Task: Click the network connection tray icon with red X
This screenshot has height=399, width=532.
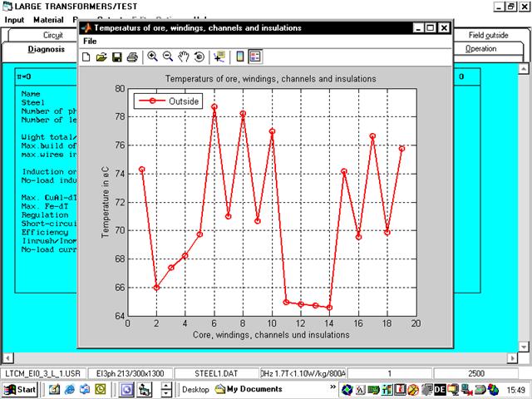Action: [x=467, y=390]
